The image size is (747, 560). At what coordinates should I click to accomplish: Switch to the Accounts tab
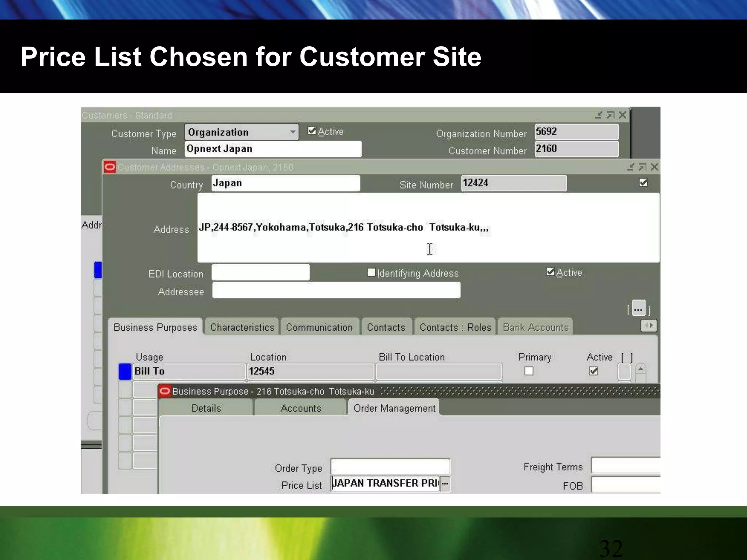[301, 408]
